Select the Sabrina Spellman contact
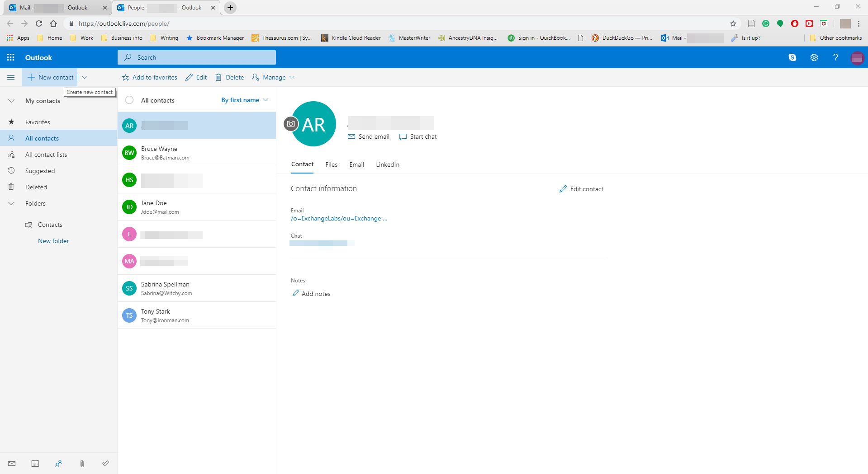This screenshot has height=474, width=868. click(197, 288)
